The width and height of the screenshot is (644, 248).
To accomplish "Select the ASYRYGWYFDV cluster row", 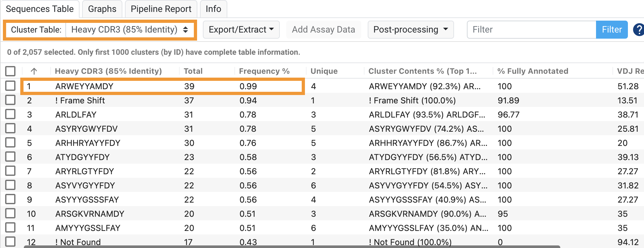I will [87, 129].
